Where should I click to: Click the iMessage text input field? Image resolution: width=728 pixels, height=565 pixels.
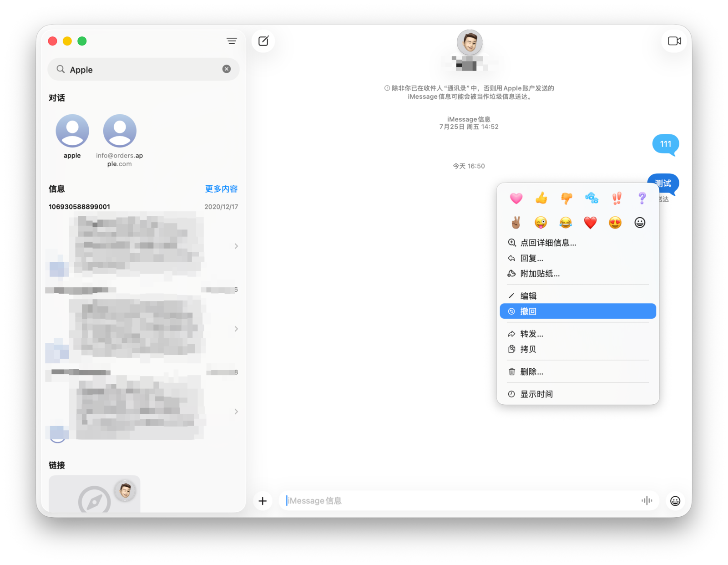(x=460, y=501)
